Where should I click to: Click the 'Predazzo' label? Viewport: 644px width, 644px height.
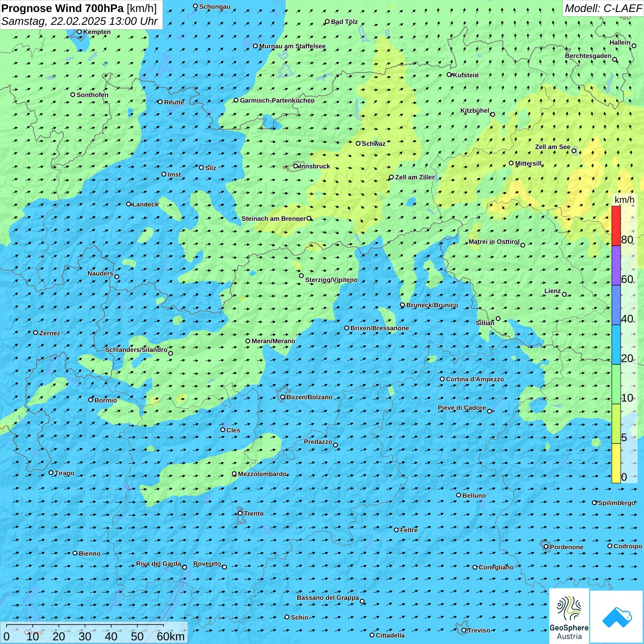tap(318, 442)
